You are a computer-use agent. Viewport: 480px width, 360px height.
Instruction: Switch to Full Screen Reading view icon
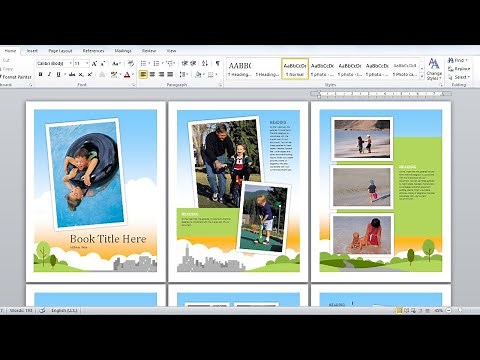click(406, 310)
